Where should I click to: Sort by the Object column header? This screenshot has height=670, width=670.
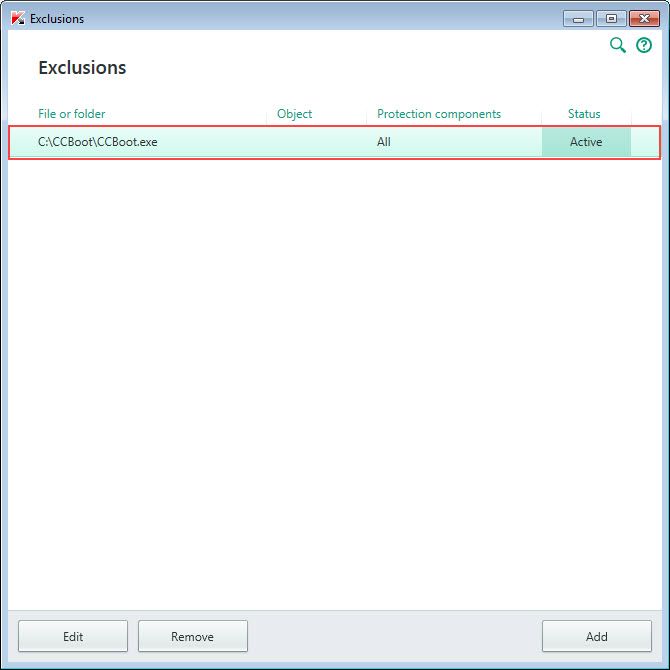pyautogui.click(x=294, y=114)
